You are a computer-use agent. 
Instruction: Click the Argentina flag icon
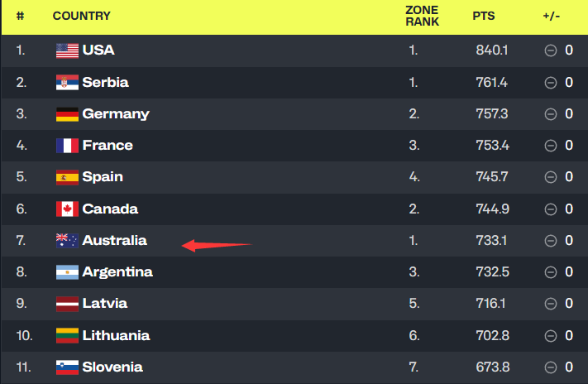[67, 272]
